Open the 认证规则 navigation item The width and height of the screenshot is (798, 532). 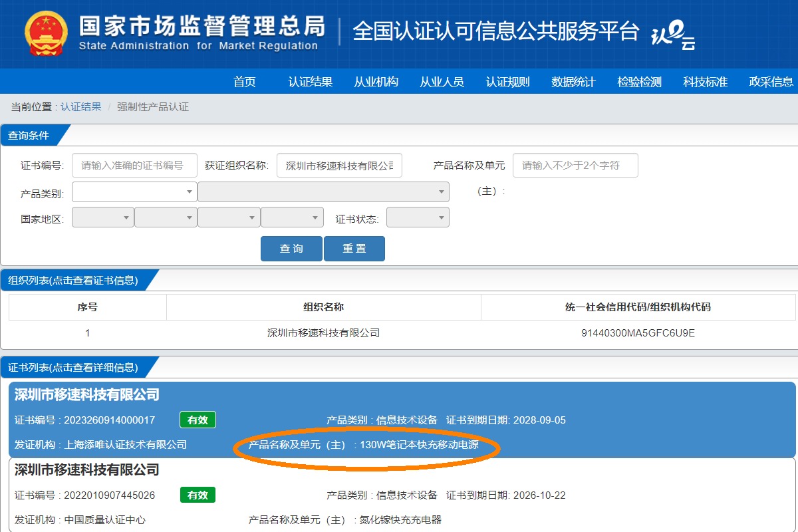click(508, 82)
